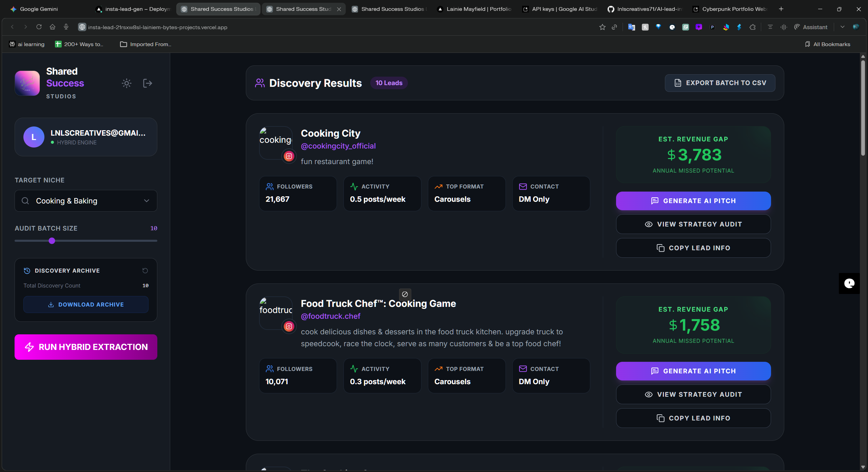
Task: Click the Food Truck Chef followers value 10,071
Action: [x=277, y=382]
